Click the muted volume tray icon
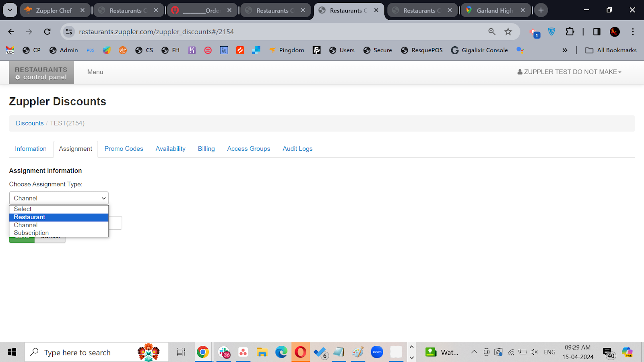 535,352
